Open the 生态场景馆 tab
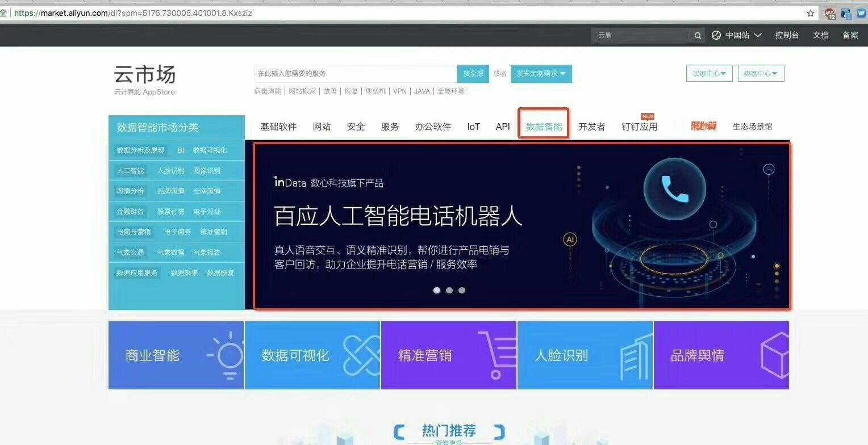This screenshot has width=868, height=445. 752,127
